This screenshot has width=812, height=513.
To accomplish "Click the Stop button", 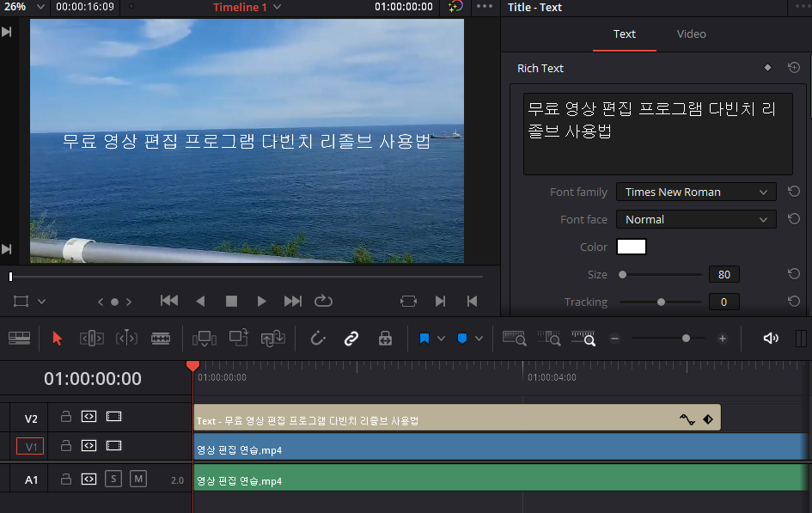I will click(231, 302).
